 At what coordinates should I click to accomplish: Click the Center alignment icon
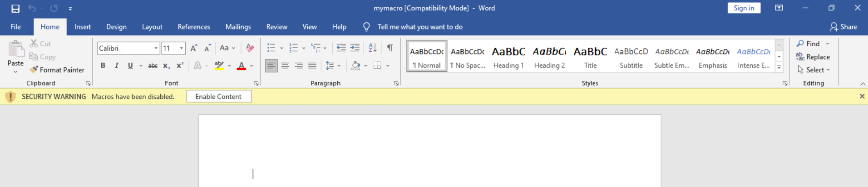[x=285, y=66]
